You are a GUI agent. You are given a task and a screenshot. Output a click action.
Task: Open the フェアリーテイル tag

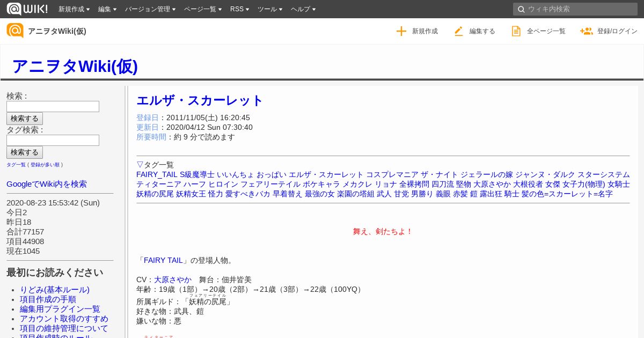pyautogui.click(x=270, y=184)
